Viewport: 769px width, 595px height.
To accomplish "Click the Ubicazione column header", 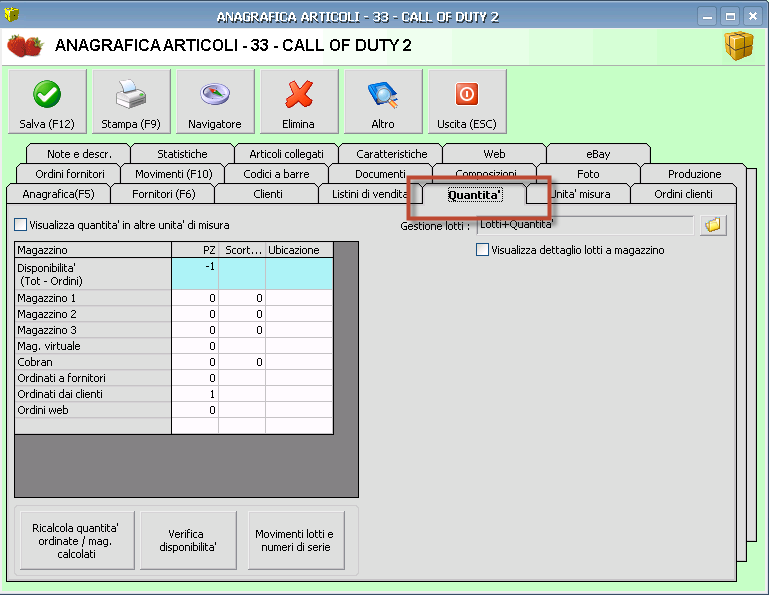I will [x=299, y=250].
